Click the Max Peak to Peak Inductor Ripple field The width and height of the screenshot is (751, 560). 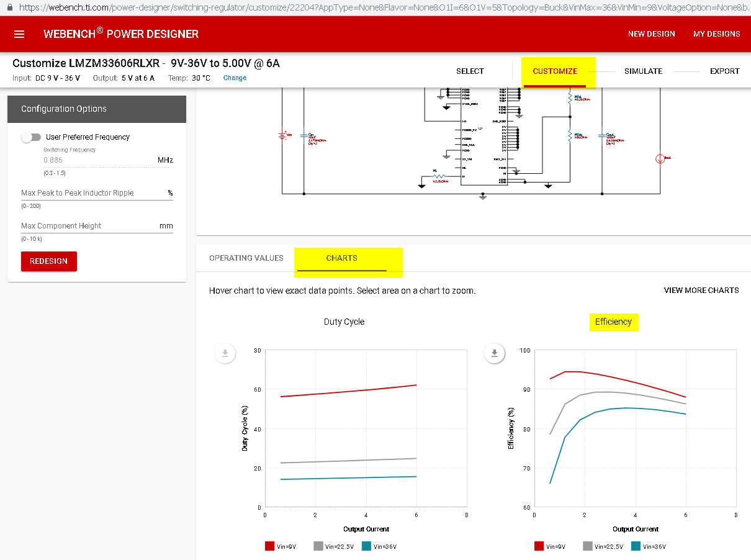point(97,193)
